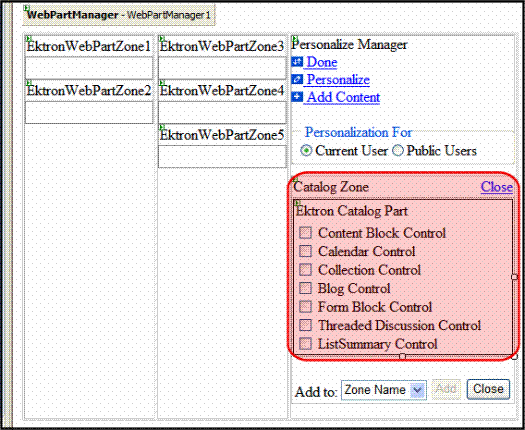Image resolution: width=525 pixels, height=430 pixels.
Task: Click the green smart-tag arrow on EktronWebPartZone3
Action: click(x=162, y=39)
